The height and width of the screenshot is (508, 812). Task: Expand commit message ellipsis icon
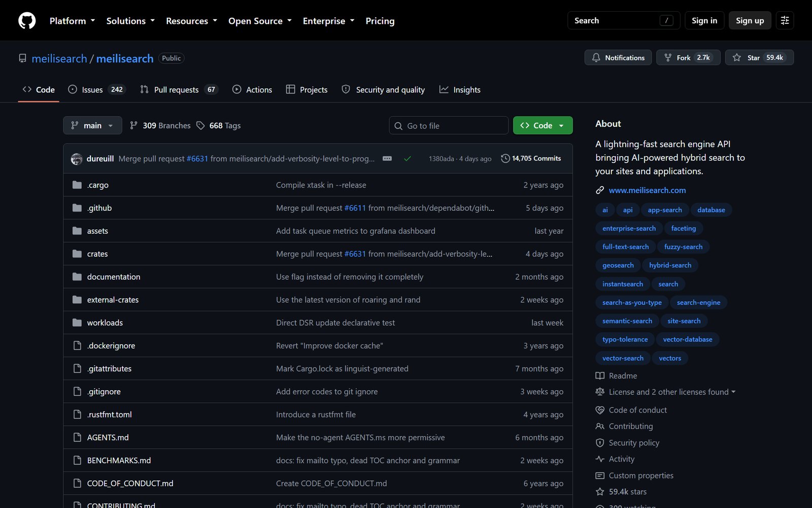point(387,158)
